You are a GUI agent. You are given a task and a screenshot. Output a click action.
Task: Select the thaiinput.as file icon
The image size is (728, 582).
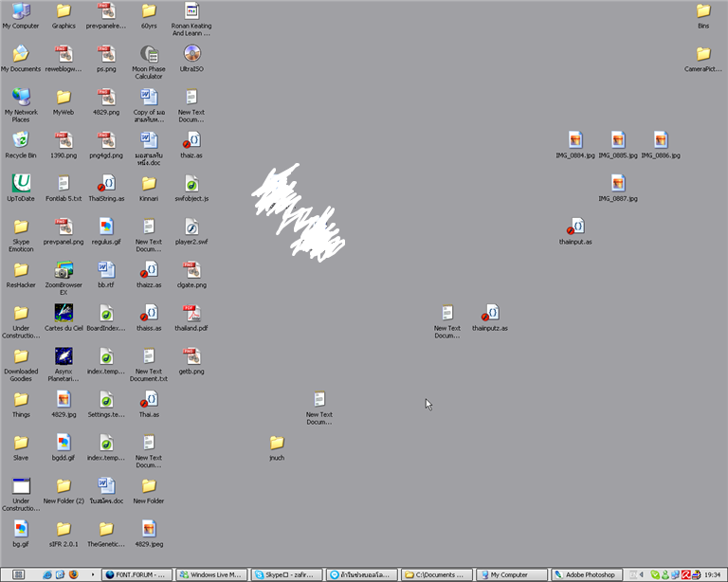[x=575, y=231]
